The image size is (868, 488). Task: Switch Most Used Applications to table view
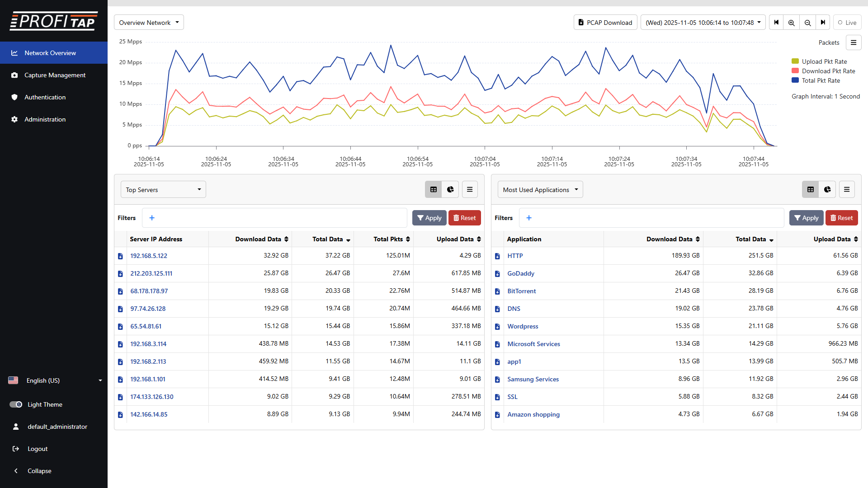(811, 190)
